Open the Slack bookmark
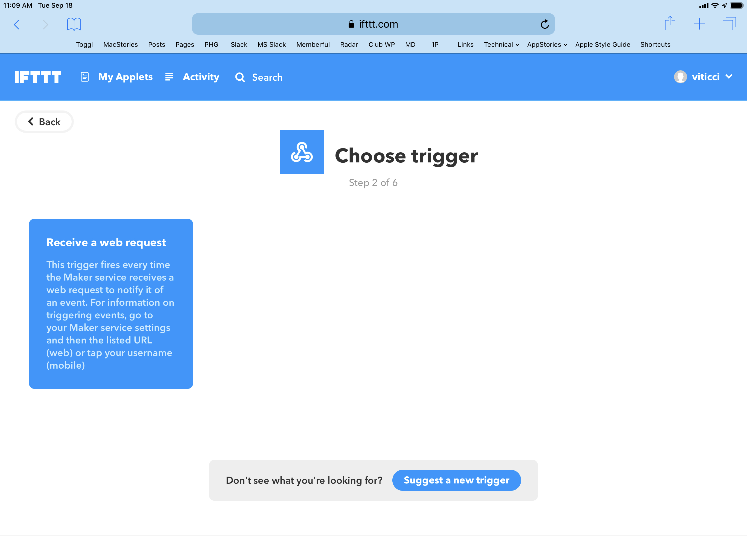This screenshot has height=560, width=747. click(239, 45)
